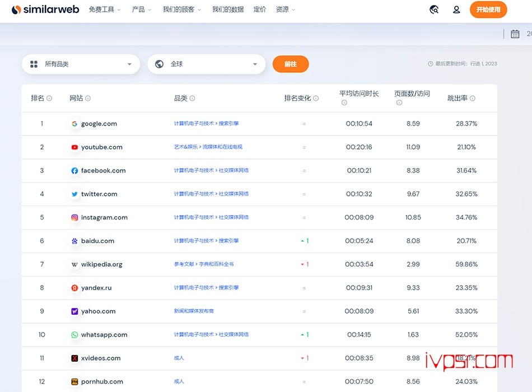
Task: Open the xvideos.com site link
Action: point(101,358)
